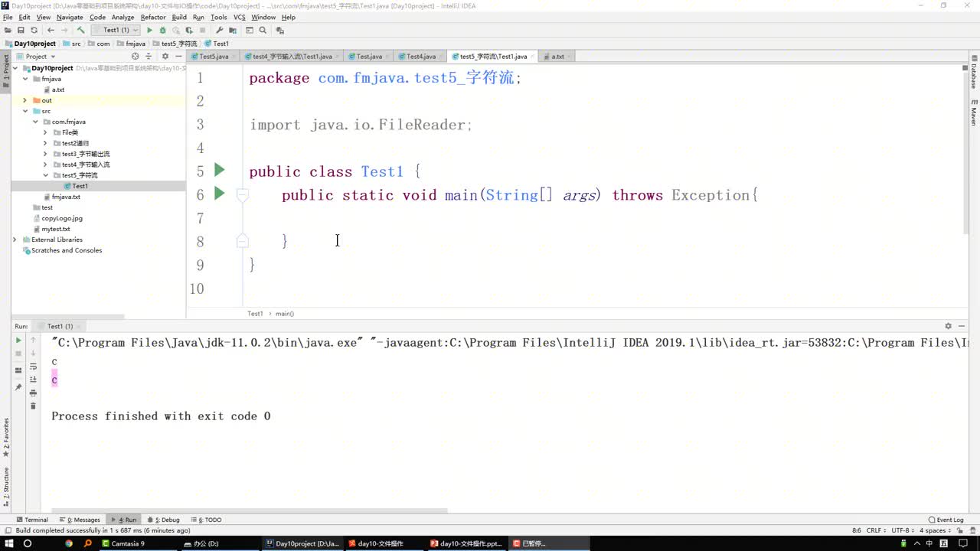Collapse the fmjava folder node

25,79
